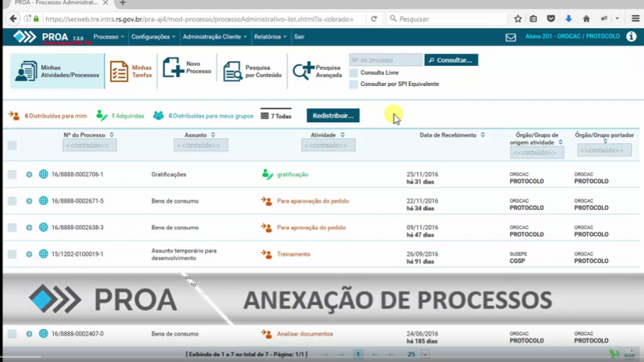Filter by 0 Distribuídas para meus grupos
This screenshot has height=362, width=644.
[203, 116]
